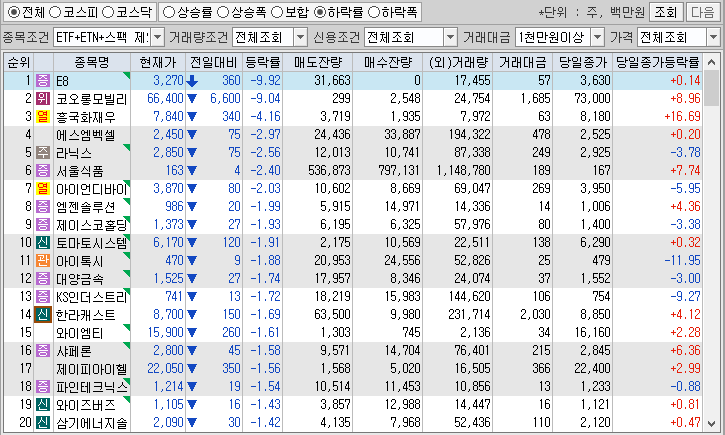This screenshot has width=725, height=435.
Task: Click the 열 badge next to 아이언디바이
Action: click(x=43, y=189)
